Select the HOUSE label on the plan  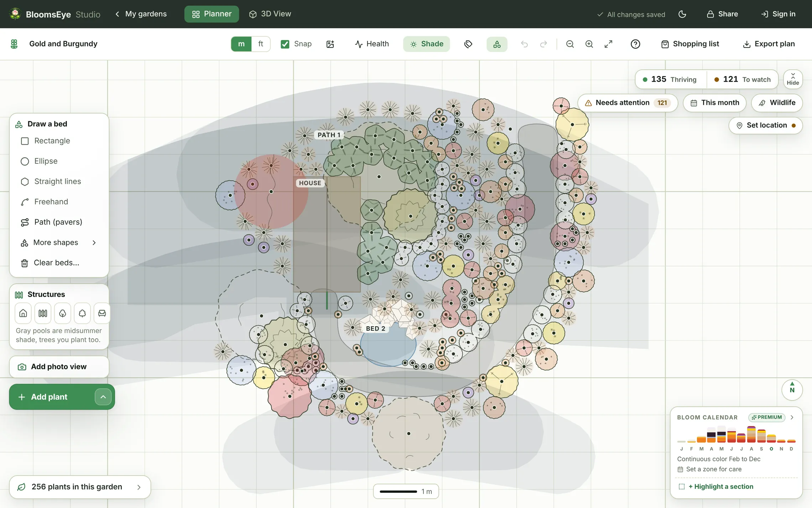click(310, 183)
